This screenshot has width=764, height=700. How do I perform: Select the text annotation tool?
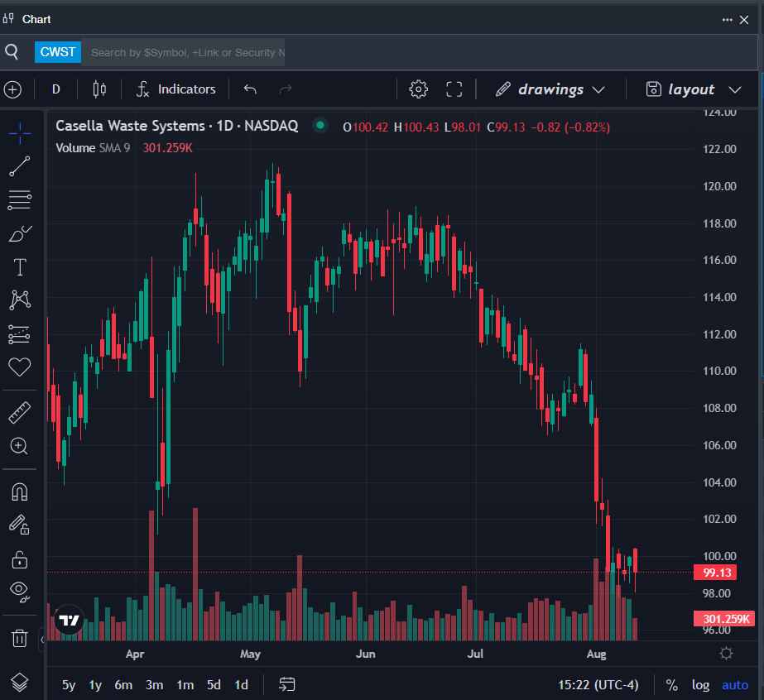19,267
